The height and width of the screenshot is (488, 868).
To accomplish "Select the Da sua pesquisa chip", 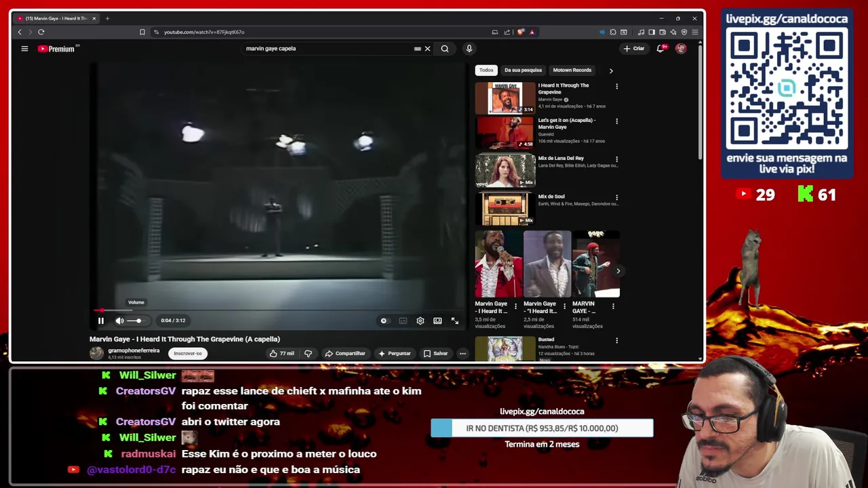I will 523,70.
